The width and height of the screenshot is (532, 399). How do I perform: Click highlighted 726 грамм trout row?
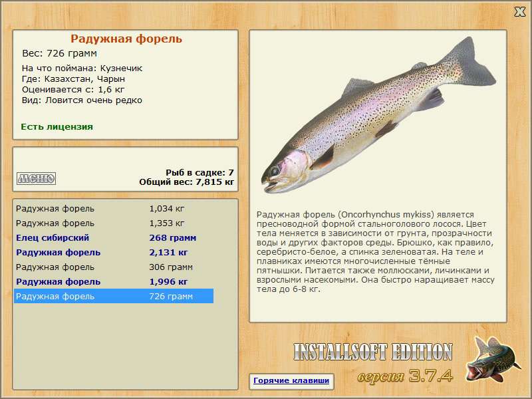point(113,297)
